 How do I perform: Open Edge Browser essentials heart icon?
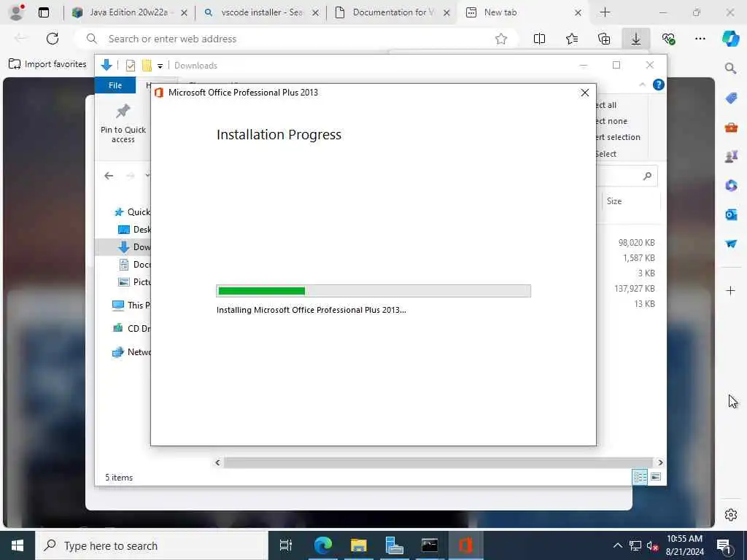click(x=668, y=39)
